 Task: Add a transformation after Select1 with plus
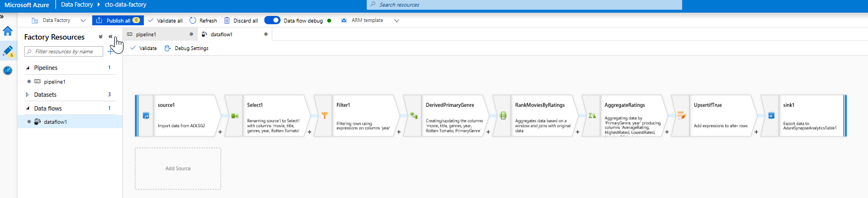310,132
